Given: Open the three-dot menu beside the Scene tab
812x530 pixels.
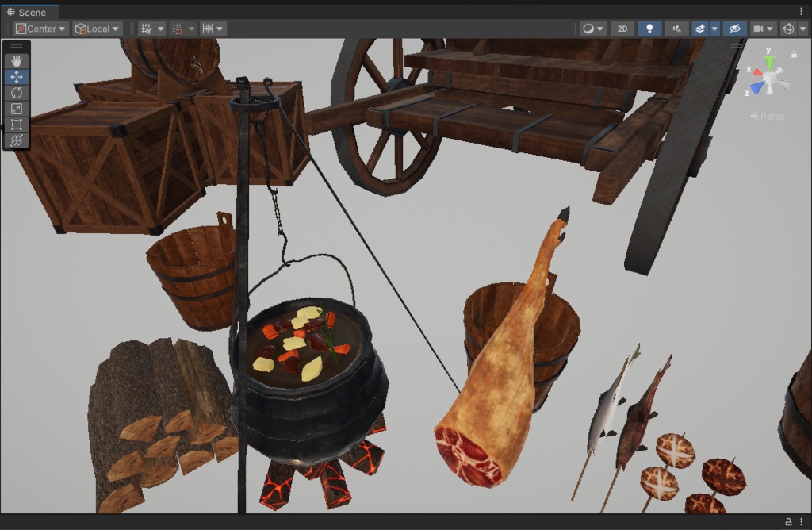Looking at the screenshot, I should click(x=801, y=11).
